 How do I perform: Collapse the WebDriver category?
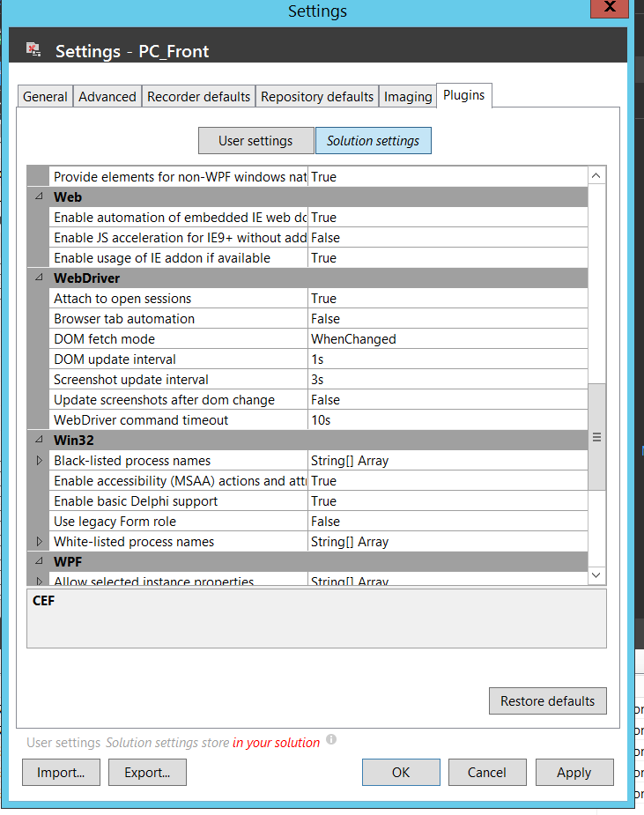(39, 278)
